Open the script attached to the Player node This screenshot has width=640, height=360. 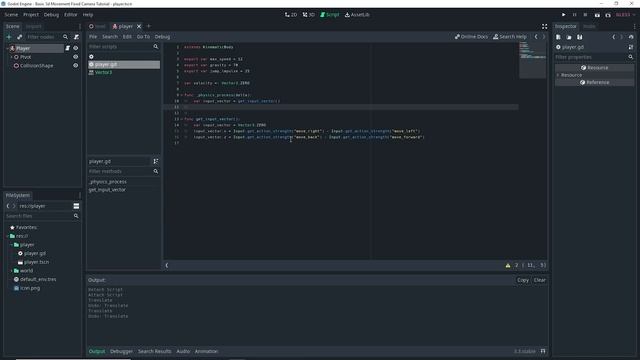(x=67, y=48)
